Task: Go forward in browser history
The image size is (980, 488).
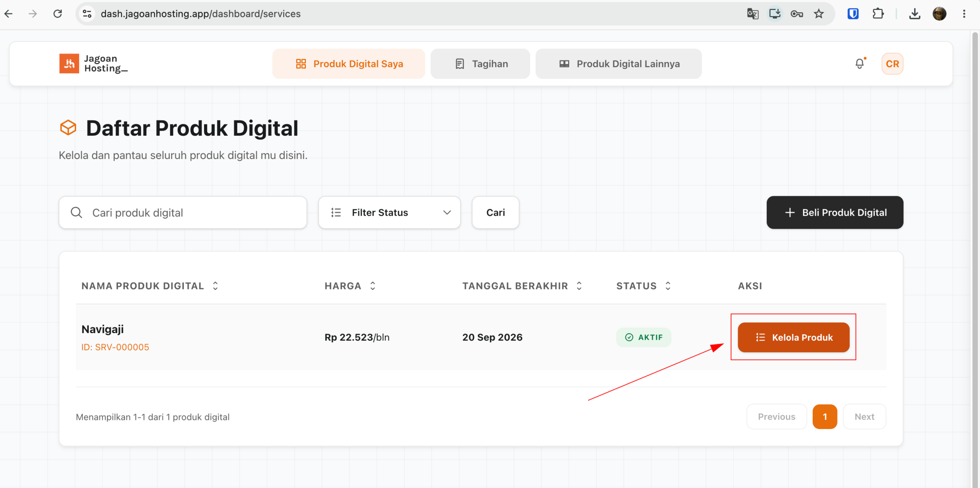Action: [x=33, y=14]
